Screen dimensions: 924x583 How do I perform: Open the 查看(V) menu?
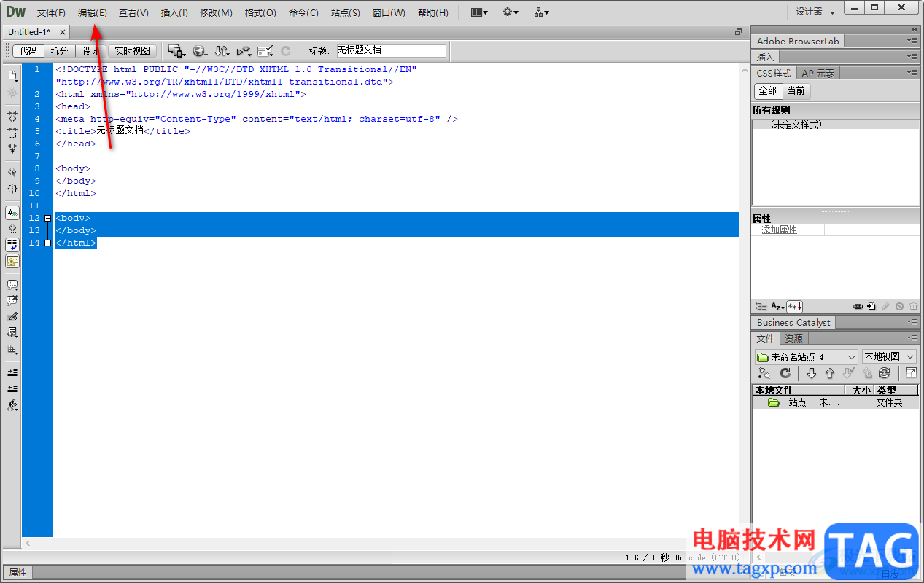[x=133, y=13]
